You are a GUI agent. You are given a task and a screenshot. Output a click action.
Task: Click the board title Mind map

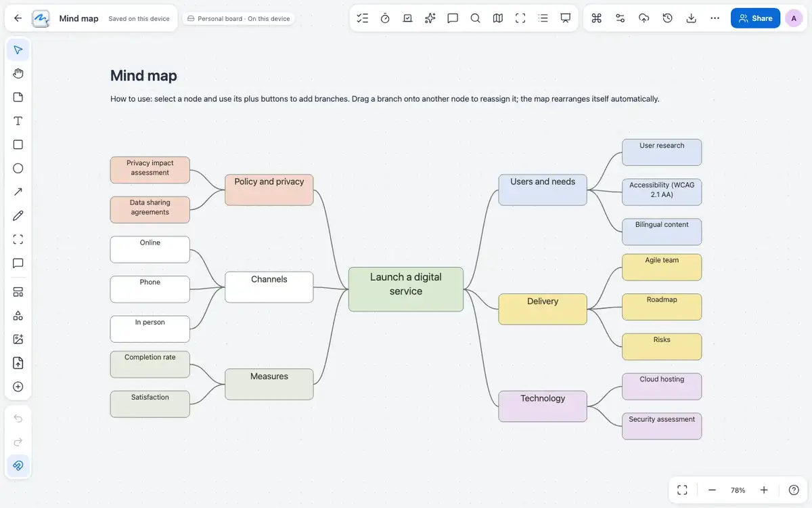[78, 18]
